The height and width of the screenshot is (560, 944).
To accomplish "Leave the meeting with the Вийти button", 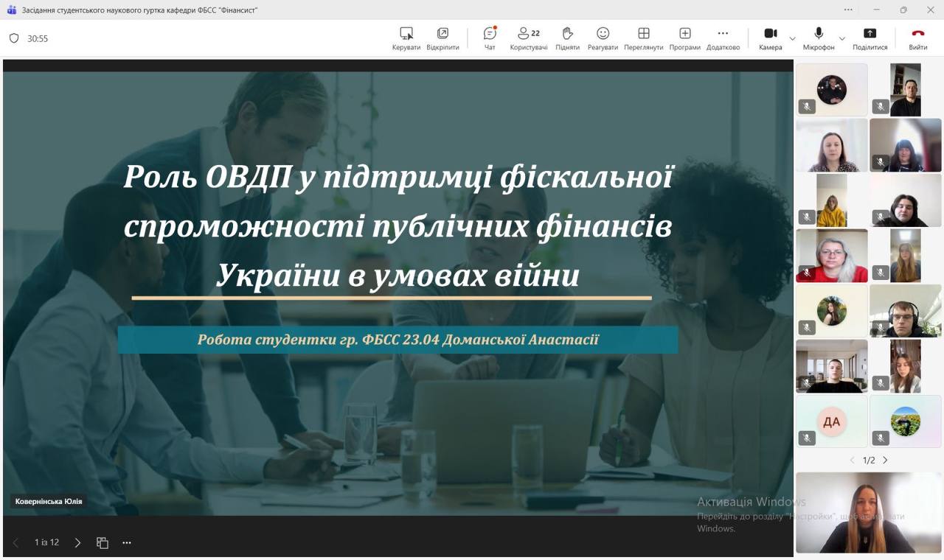I will pos(917,38).
